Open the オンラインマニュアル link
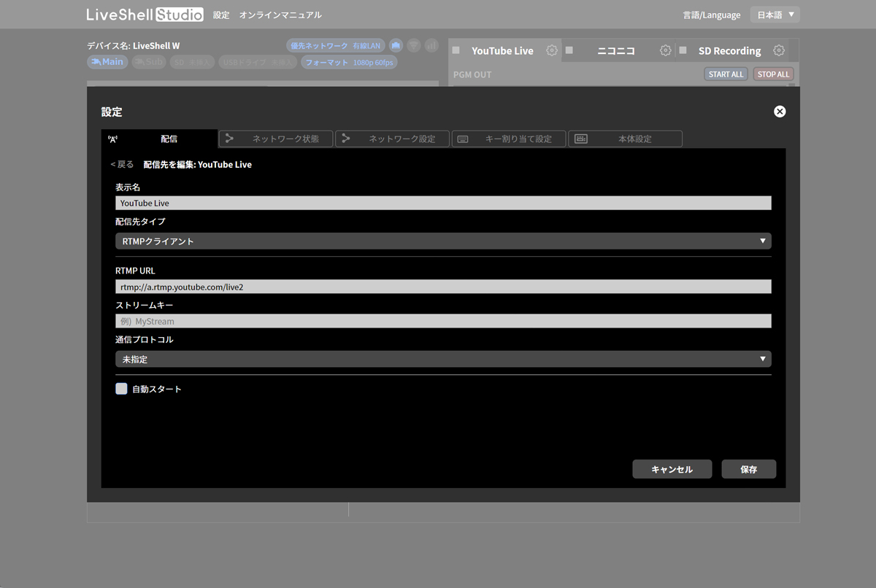This screenshot has width=876, height=588. pos(280,15)
